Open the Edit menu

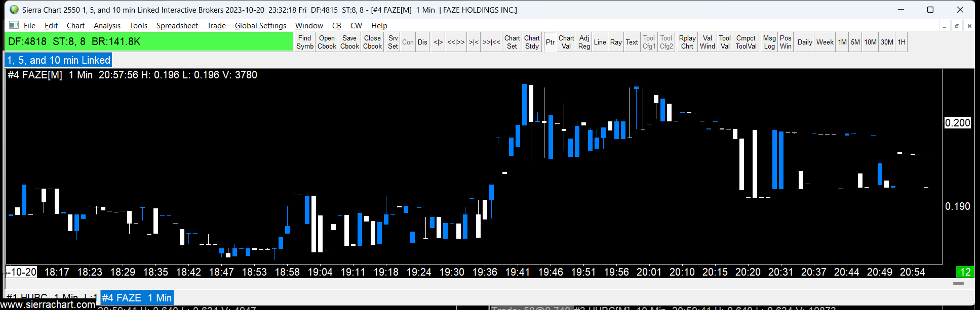click(x=51, y=25)
